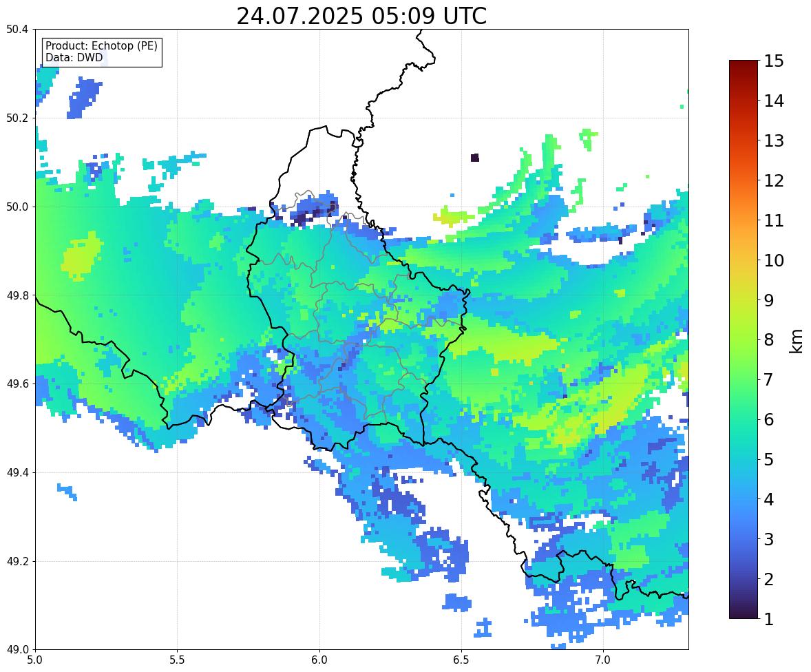
Task: Click the colorbar unit label "km"
Action: pos(797,342)
